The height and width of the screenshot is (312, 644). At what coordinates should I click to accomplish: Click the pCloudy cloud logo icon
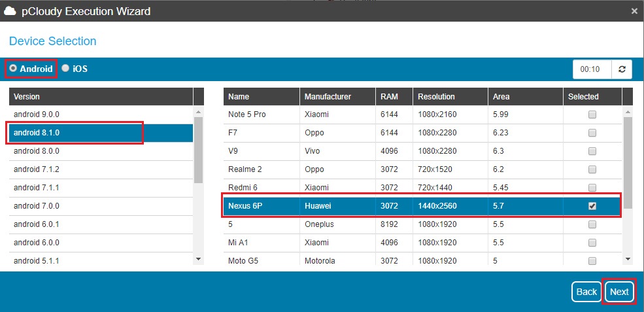click(x=10, y=11)
